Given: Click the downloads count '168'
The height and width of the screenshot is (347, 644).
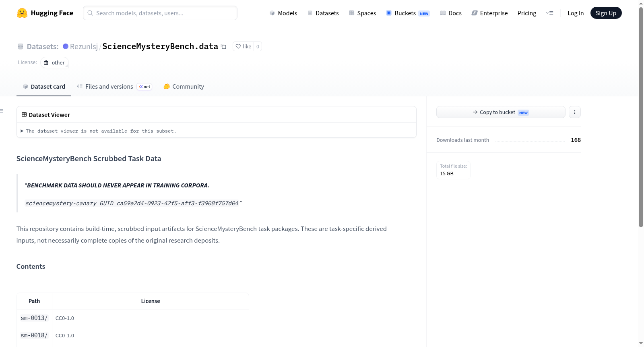Looking at the screenshot, I should point(576,140).
